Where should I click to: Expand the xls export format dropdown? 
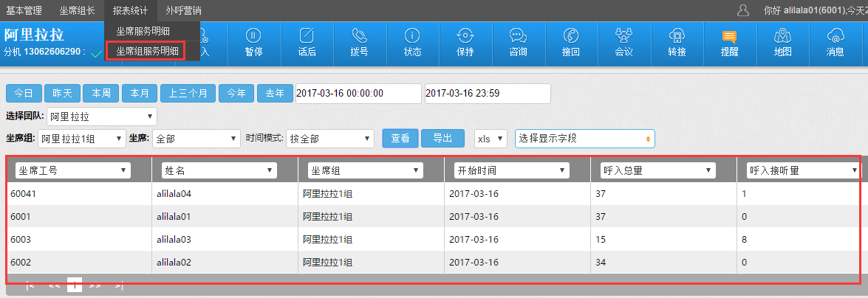pos(490,139)
